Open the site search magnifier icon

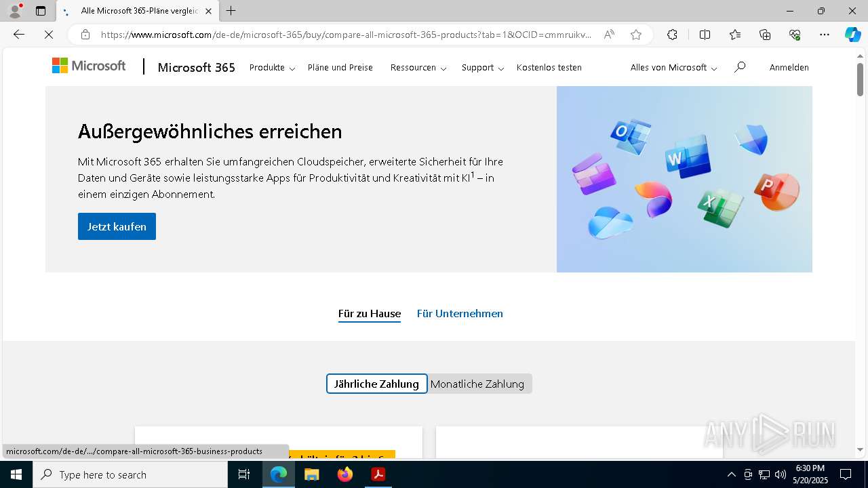(x=740, y=67)
